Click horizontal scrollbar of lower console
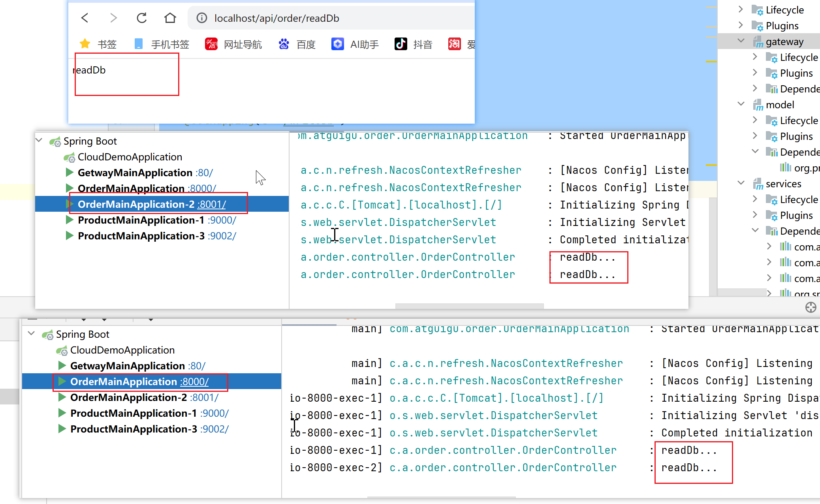Screen dimensions: 820x504 pos(442,498)
